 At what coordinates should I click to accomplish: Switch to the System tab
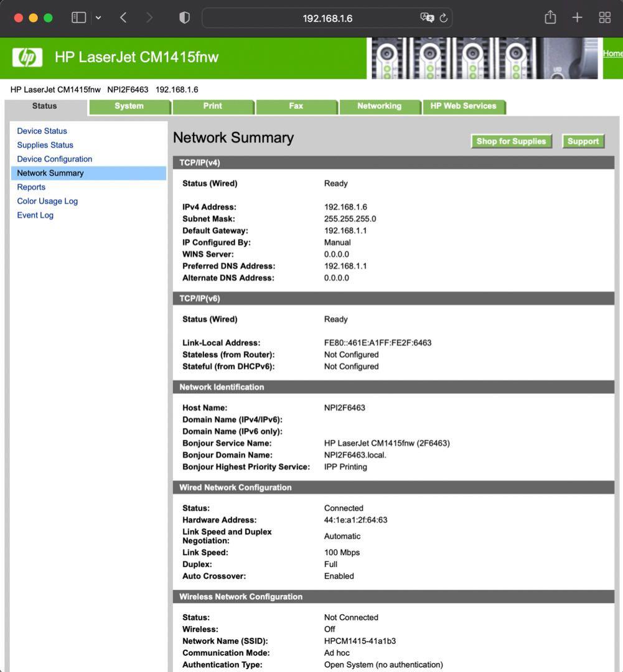click(x=129, y=106)
